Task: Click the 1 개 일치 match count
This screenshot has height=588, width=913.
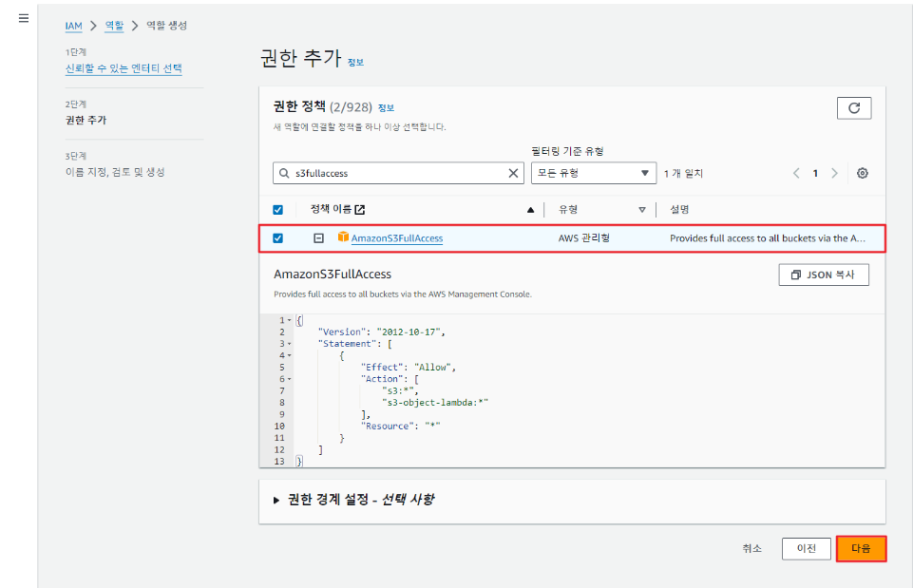Action: [684, 174]
